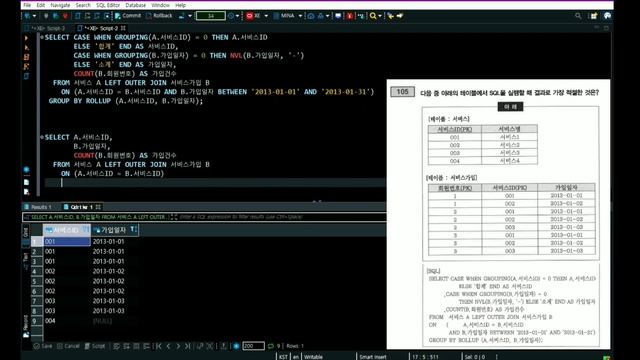Viewport: 640px width, 360px height.
Task: Select the MINA active schema selector
Action: pyautogui.click(x=288, y=16)
